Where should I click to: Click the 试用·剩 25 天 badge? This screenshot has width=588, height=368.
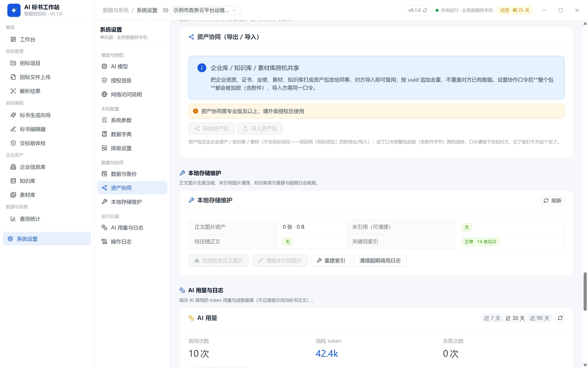click(515, 10)
